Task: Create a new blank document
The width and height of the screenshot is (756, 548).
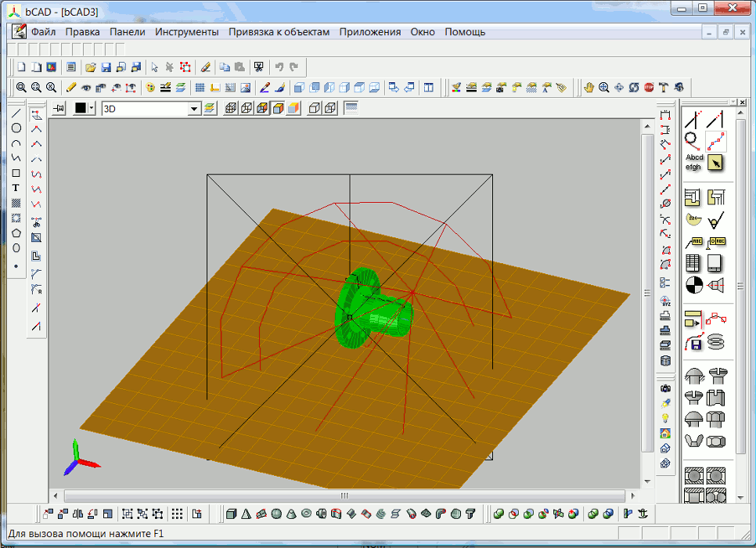Action: pyautogui.click(x=22, y=67)
